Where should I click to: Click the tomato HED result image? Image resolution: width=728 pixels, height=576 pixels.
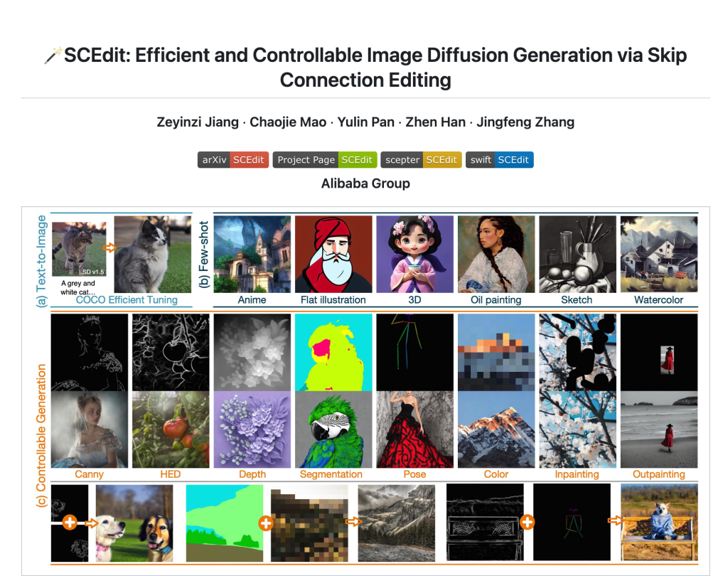click(171, 430)
